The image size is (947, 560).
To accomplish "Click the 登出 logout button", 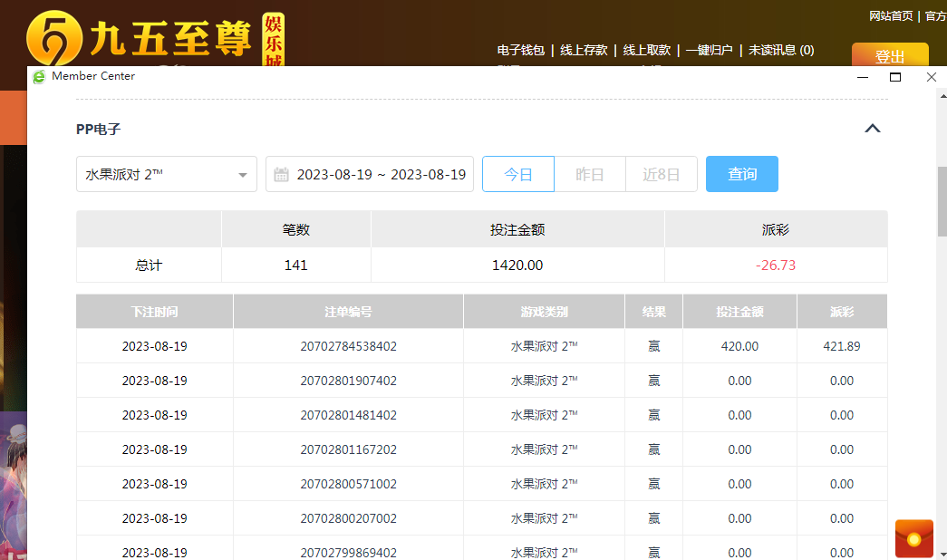I will tap(889, 55).
